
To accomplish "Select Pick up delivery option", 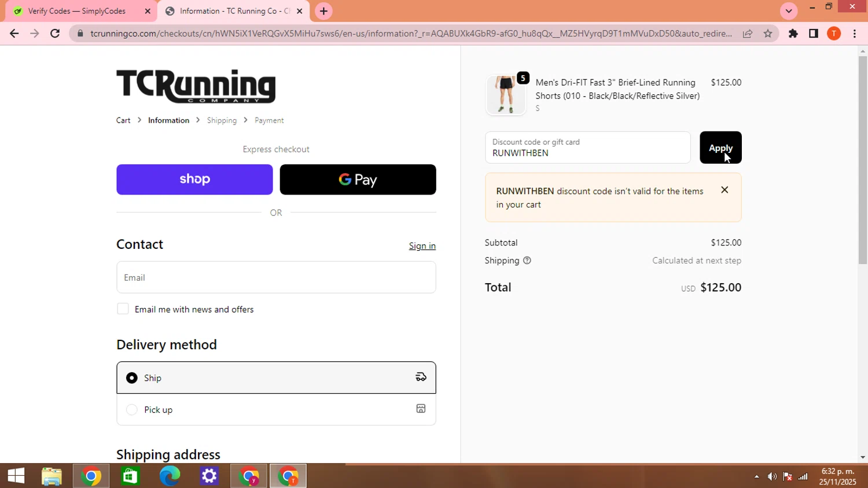I will click(x=276, y=410).
